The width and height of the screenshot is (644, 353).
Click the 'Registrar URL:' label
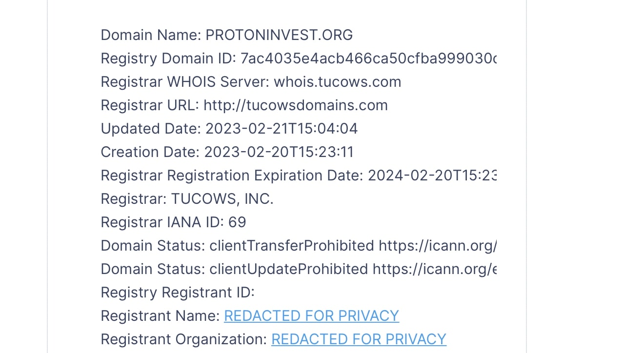click(x=150, y=105)
